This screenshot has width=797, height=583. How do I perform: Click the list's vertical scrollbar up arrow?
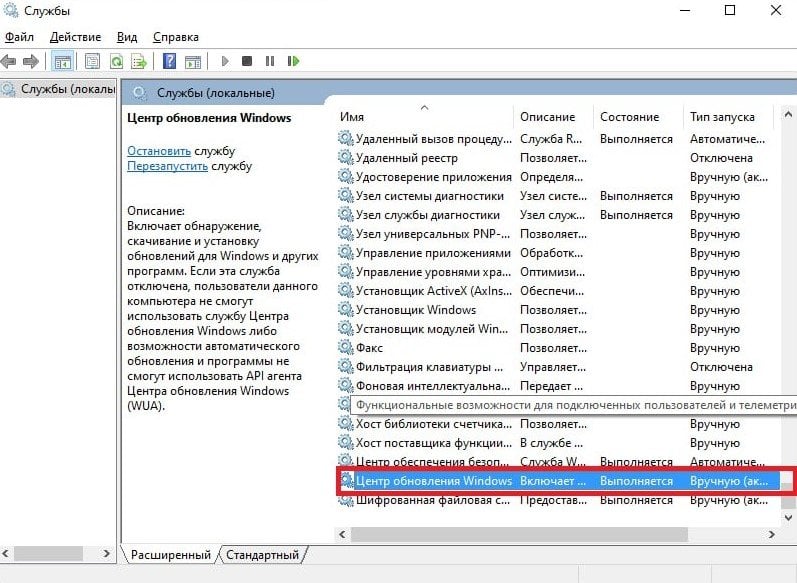pos(788,114)
